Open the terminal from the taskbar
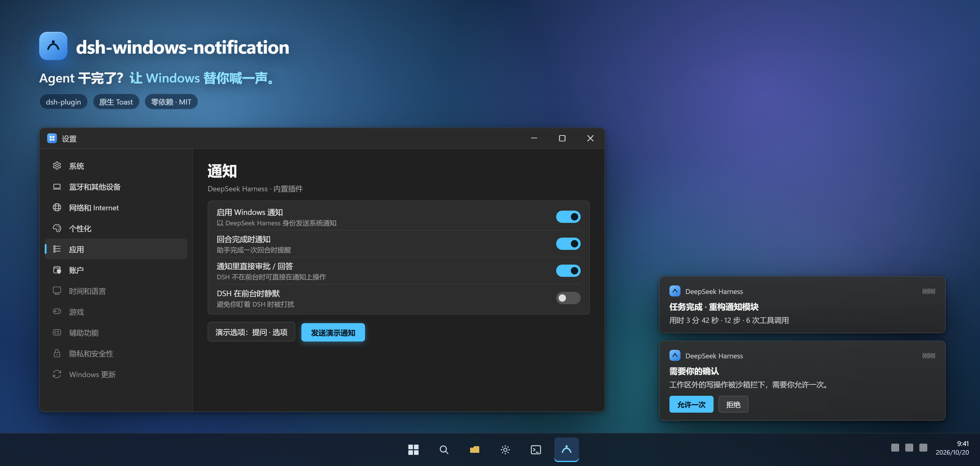Viewport: 980px width, 466px height. (536, 450)
